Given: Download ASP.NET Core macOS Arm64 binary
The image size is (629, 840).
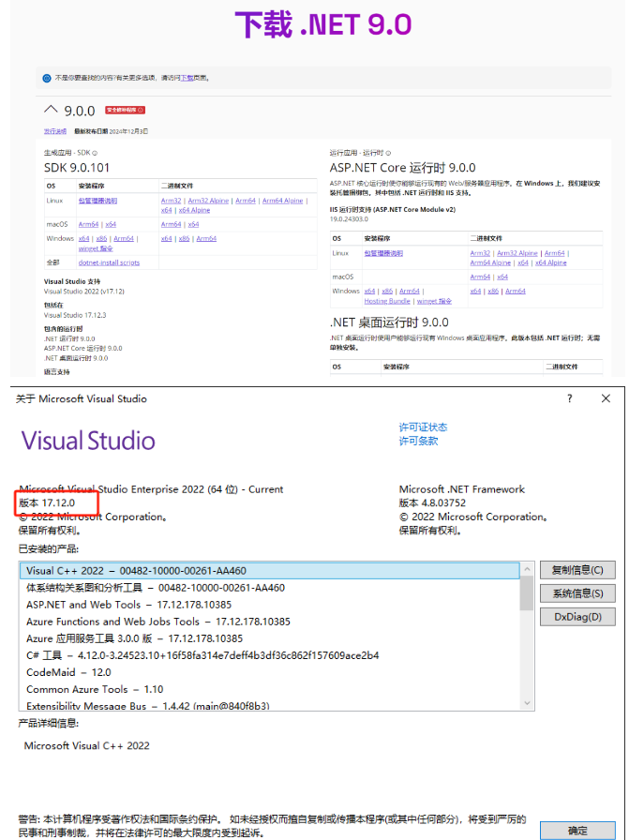Looking at the screenshot, I should [x=480, y=277].
